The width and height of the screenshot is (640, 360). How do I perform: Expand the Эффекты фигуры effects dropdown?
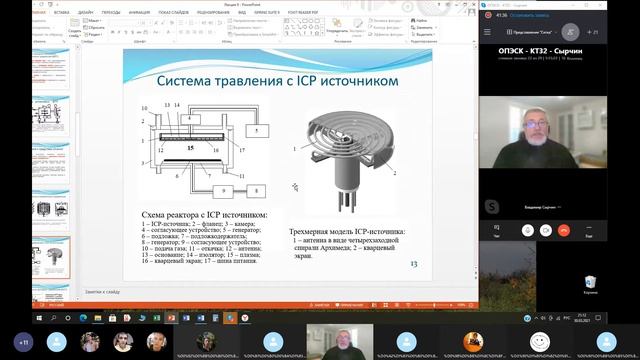(x=386, y=34)
